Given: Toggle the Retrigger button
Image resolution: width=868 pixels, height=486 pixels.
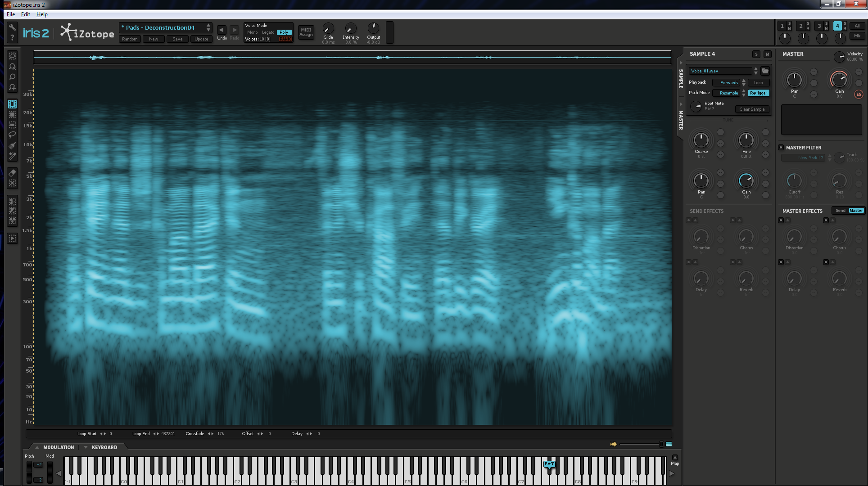Looking at the screenshot, I should [758, 93].
